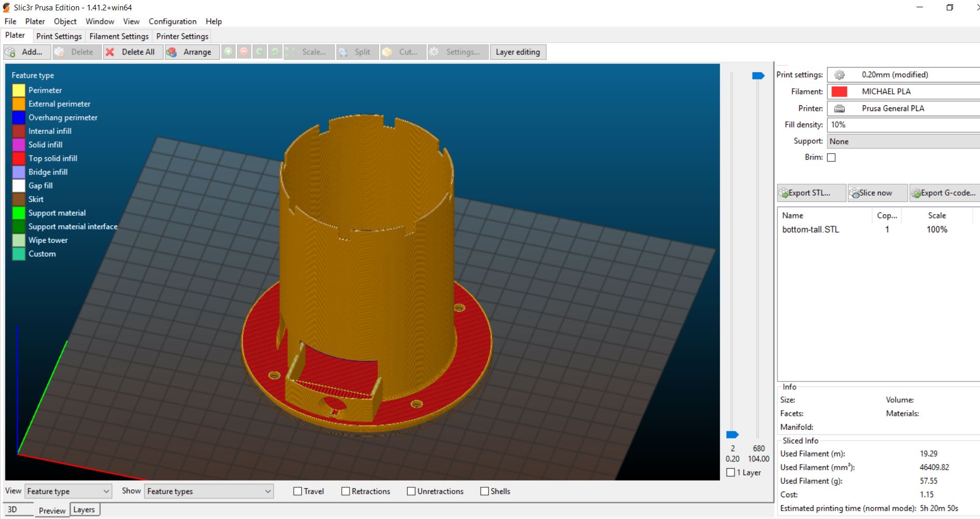Open the Object menu

(65, 21)
